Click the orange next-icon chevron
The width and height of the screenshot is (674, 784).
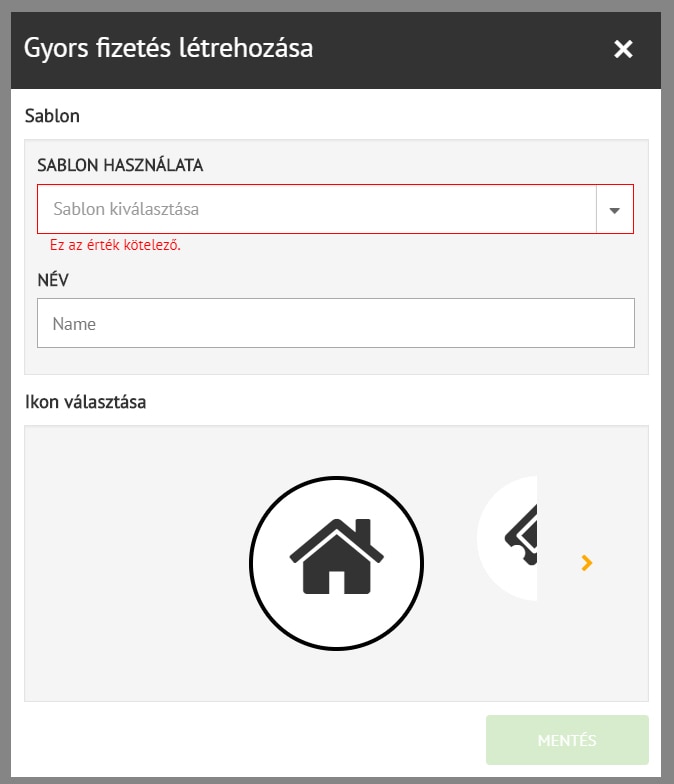587,563
